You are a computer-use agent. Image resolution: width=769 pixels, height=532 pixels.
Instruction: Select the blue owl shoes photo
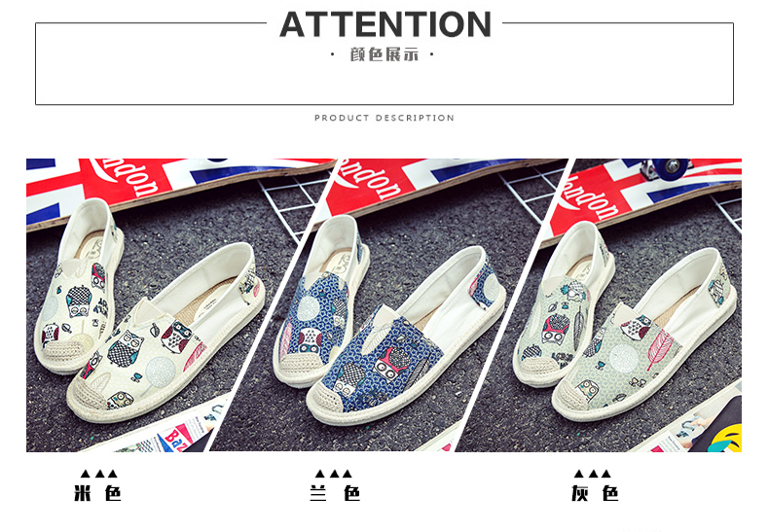(387, 304)
